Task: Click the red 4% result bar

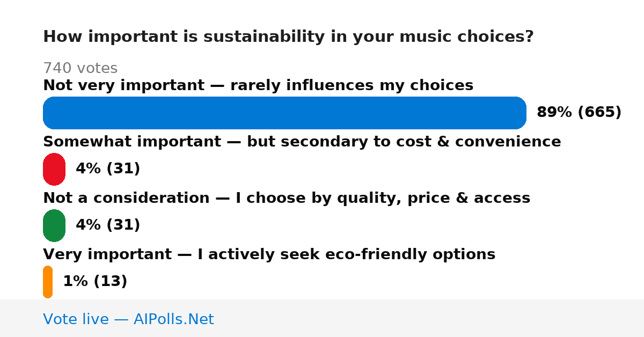Action: [54, 169]
